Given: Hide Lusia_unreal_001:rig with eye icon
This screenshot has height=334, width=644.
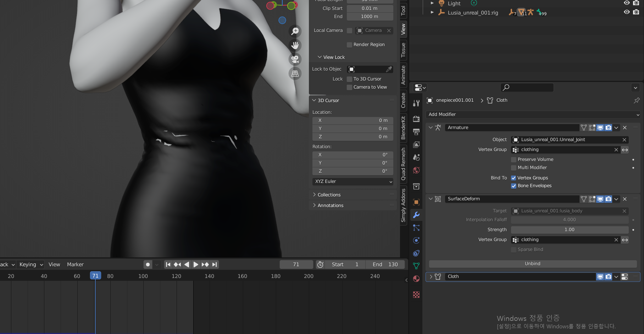Looking at the screenshot, I should point(627,12).
